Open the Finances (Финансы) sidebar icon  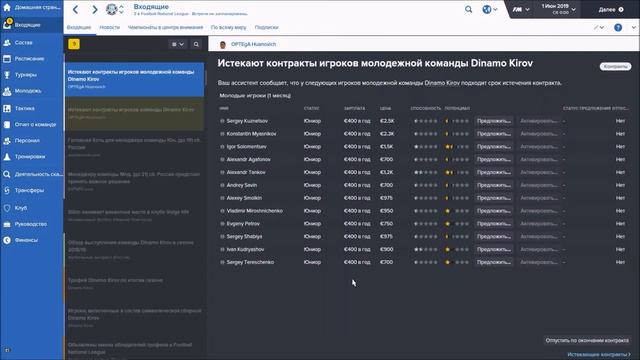7,240
